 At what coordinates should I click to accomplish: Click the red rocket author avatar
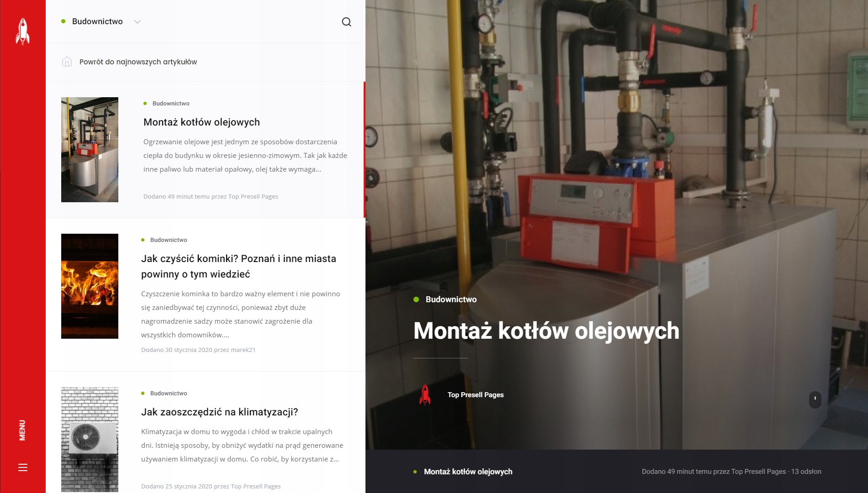pyautogui.click(x=425, y=395)
